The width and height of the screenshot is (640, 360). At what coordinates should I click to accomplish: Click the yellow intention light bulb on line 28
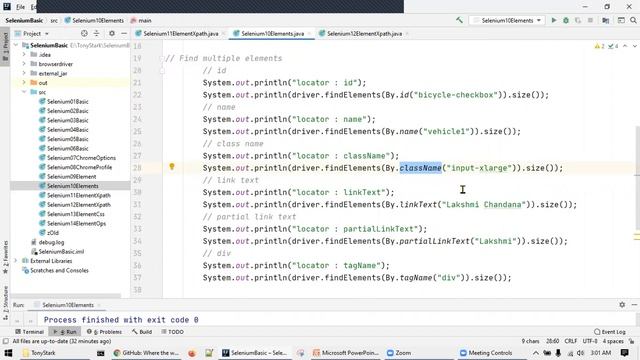point(172,167)
